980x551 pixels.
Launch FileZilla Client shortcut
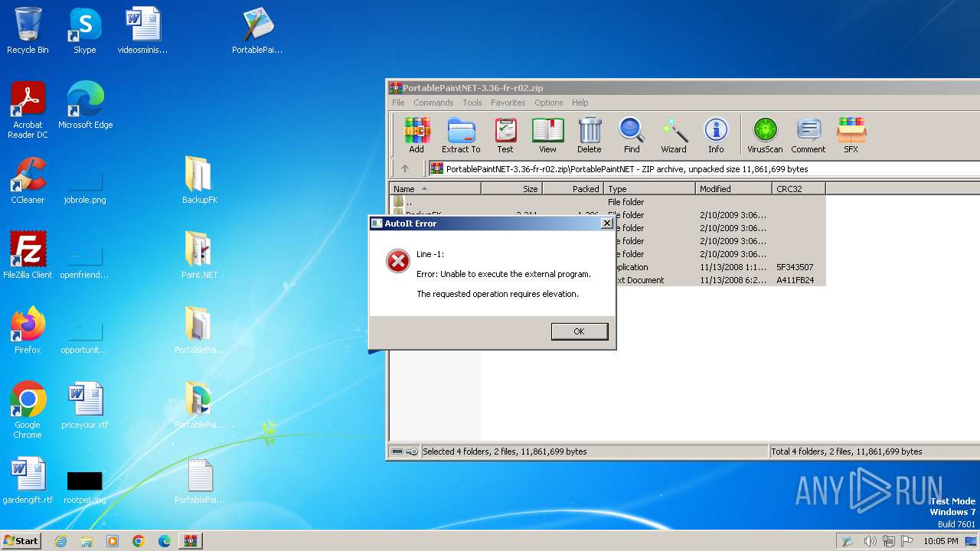tap(28, 256)
